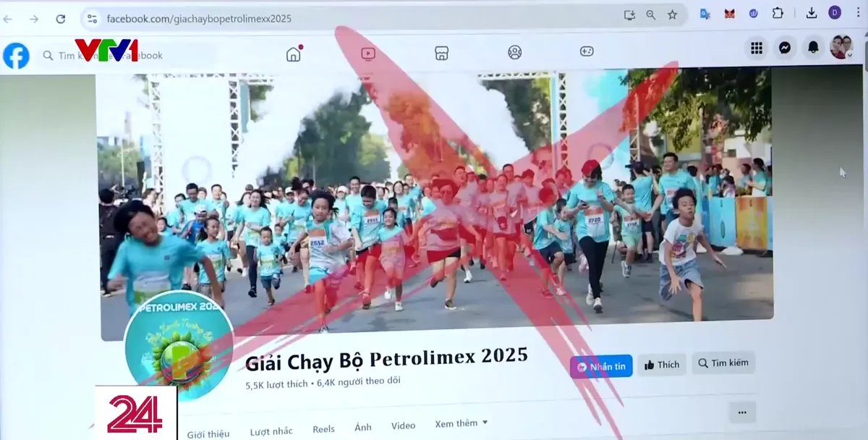Switch to the Lượt nhắc tab
This screenshot has width=868, height=440.
(271, 431)
